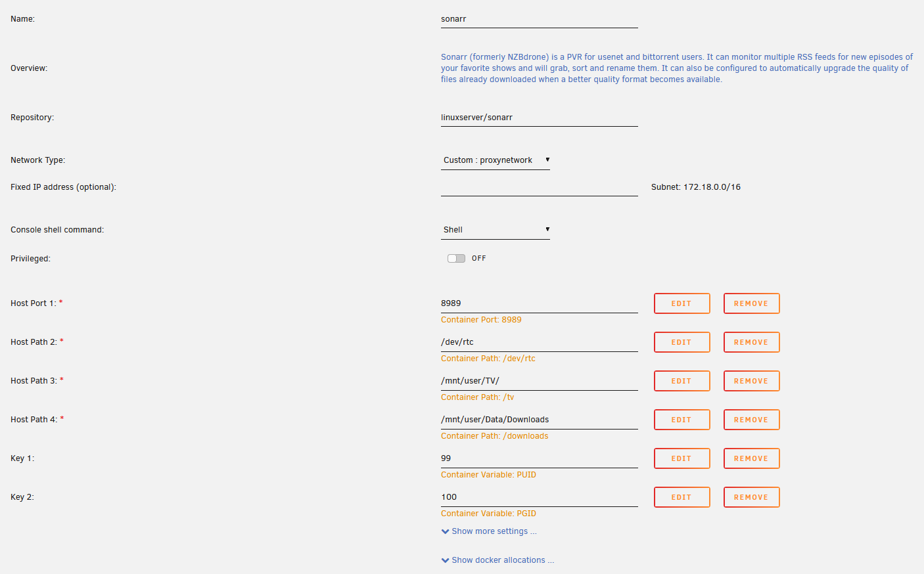
Task: Click the Container Path: /tv text
Action: [x=478, y=397]
